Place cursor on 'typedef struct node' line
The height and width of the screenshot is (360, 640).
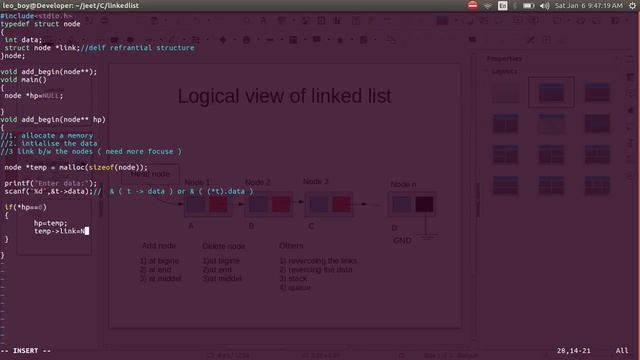[x=40, y=24]
